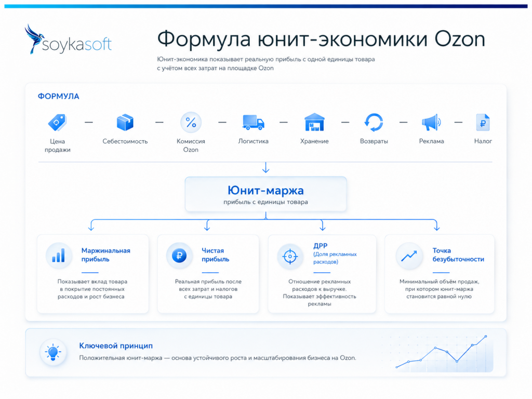Select the target crosshair icon of ДРР
The width and height of the screenshot is (532, 399).
coord(290,257)
